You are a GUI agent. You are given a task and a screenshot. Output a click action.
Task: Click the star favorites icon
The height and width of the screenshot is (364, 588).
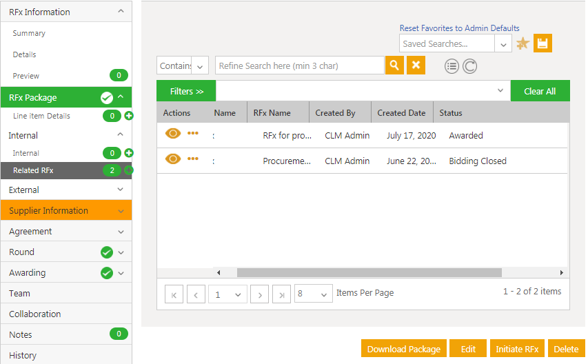pyautogui.click(x=523, y=43)
